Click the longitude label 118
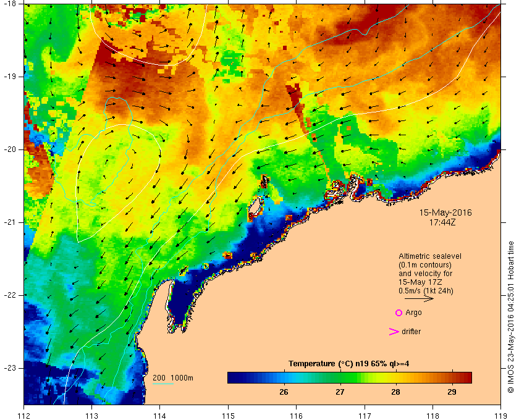The image size is (519, 420). click(432, 415)
